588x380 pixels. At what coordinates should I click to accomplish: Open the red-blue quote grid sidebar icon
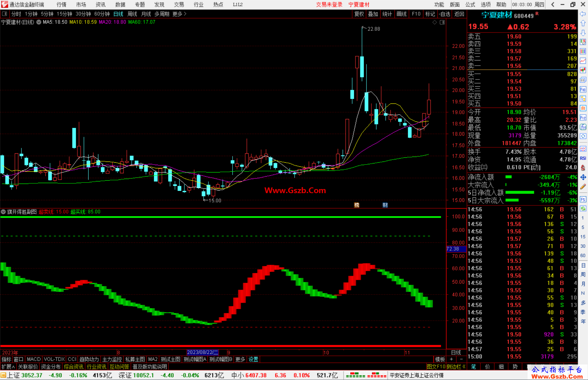click(x=583, y=51)
